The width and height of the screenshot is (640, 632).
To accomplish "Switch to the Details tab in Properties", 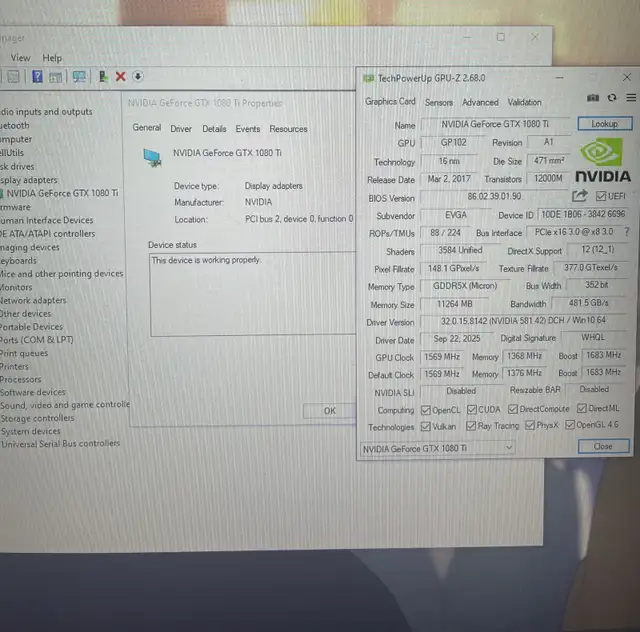I will (x=214, y=129).
